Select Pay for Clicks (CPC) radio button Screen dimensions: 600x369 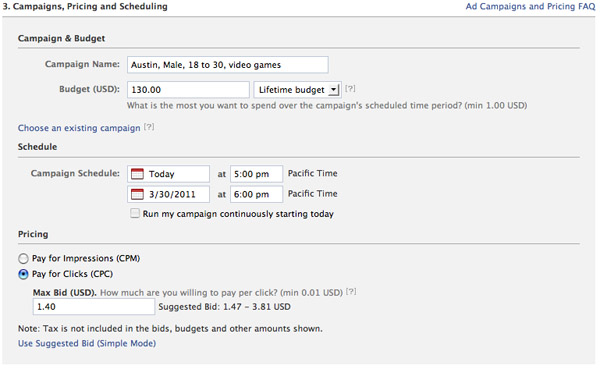(x=23, y=274)
